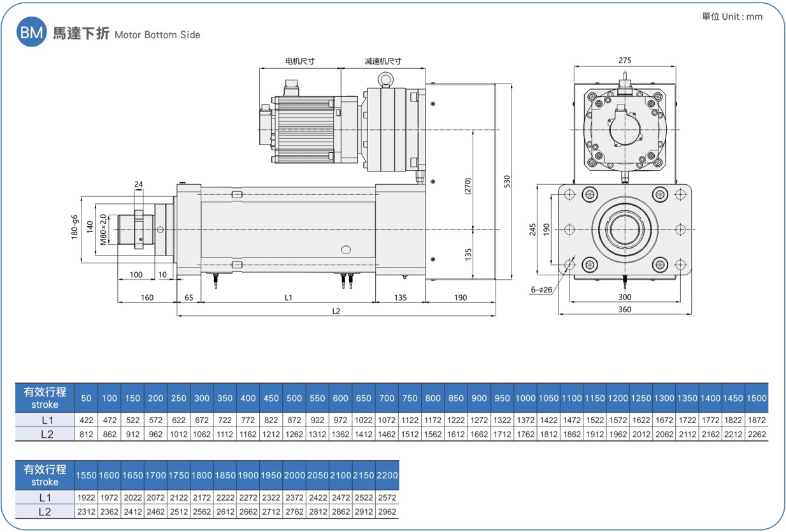Select stroke column header 2200

pyautogui.click(x=387, y=476)
